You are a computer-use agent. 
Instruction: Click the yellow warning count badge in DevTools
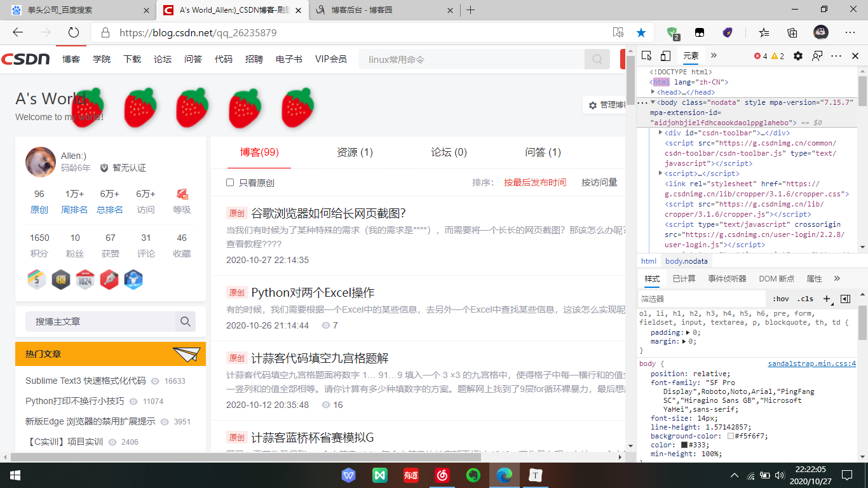pyautogui.click(x=778, y=56)
